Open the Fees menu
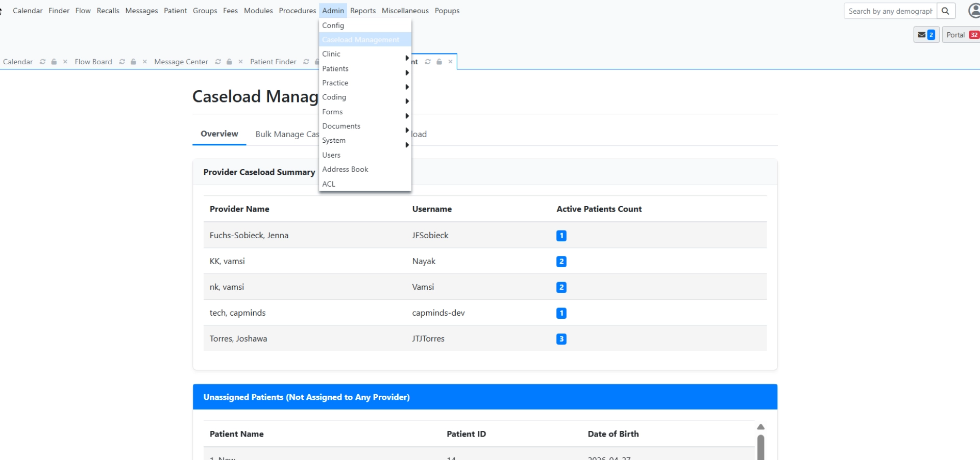This screenshot has width=980, height=460. tap(230, 11)
